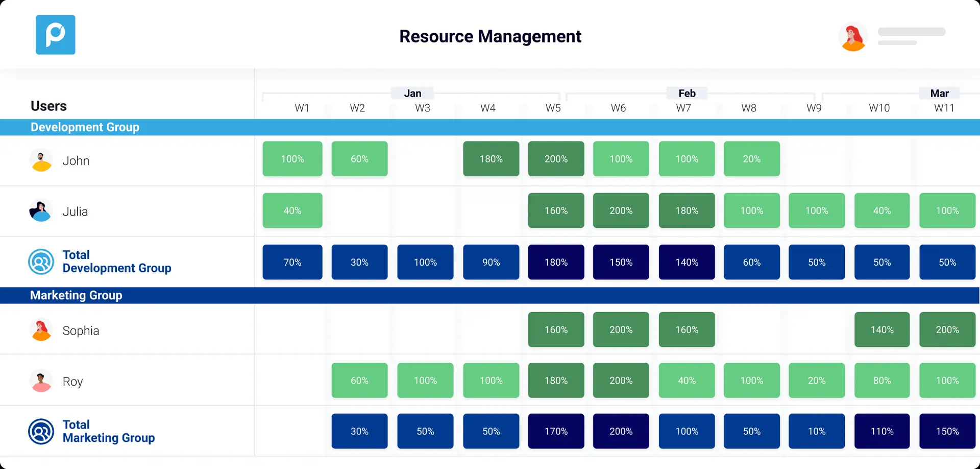This screenshot has height=469, width=980.
Task: Click the Total Development Group people icon
Action: point(41,262)
